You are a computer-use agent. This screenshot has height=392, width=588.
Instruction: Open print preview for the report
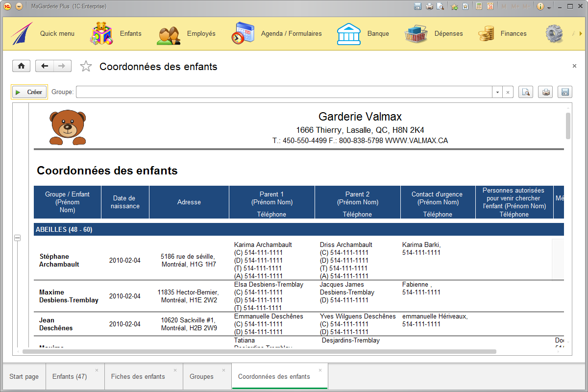pos(526,92)
